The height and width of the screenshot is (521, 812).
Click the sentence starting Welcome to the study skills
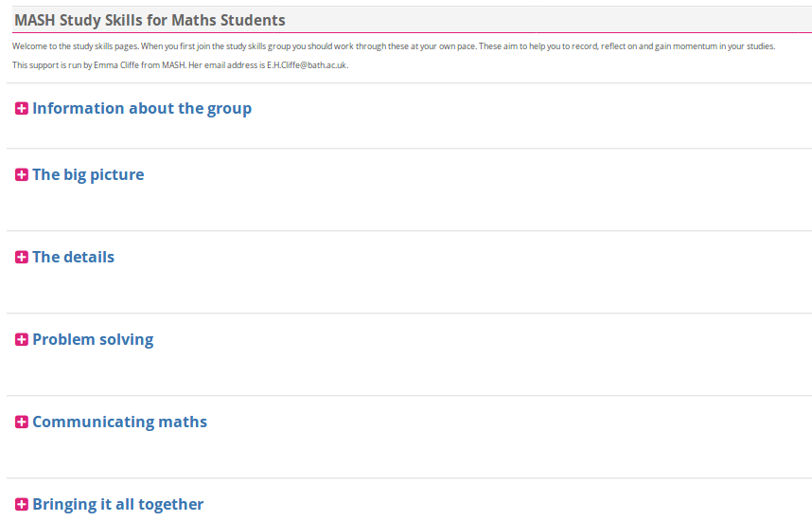coord(76,46)
